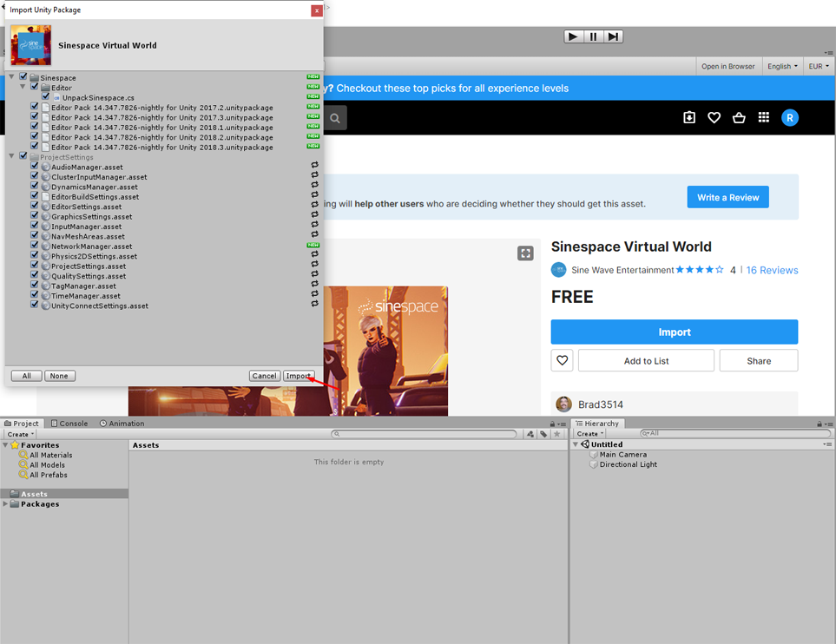Screen dimensions: 836x644
Task: Click search by type icon in Project panel
Action: point(530,434)
